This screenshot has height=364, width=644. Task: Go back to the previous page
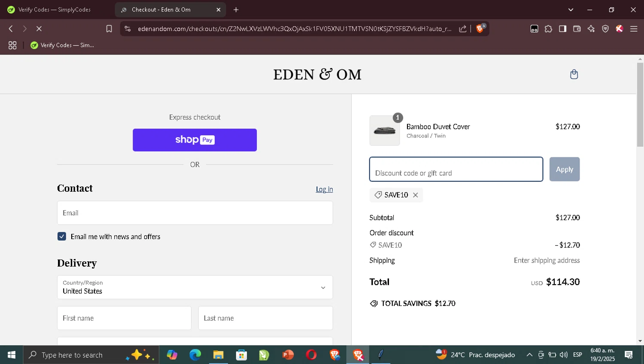[11, 29]
